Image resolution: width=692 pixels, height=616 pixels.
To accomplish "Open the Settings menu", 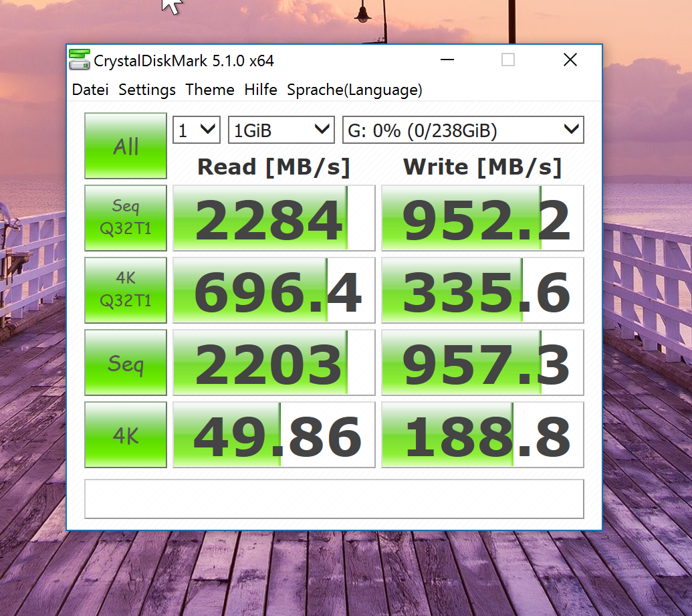I will tap(147, 90).
